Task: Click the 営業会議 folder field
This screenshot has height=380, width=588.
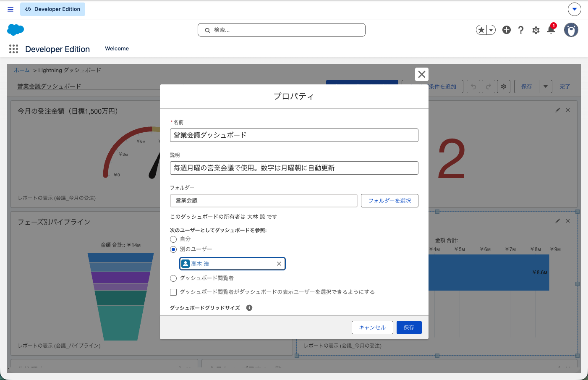Action: tap(264, 201)
